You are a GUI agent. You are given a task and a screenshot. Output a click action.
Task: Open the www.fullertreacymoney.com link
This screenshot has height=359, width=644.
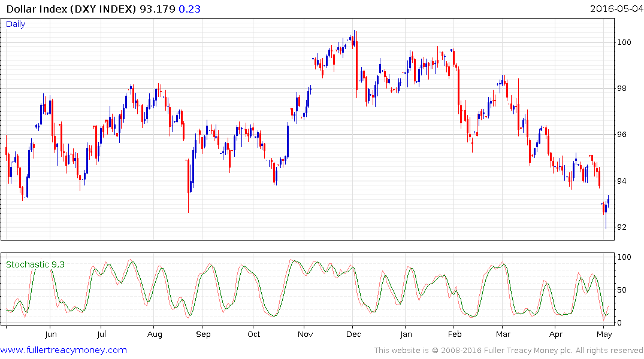[64, 351]
